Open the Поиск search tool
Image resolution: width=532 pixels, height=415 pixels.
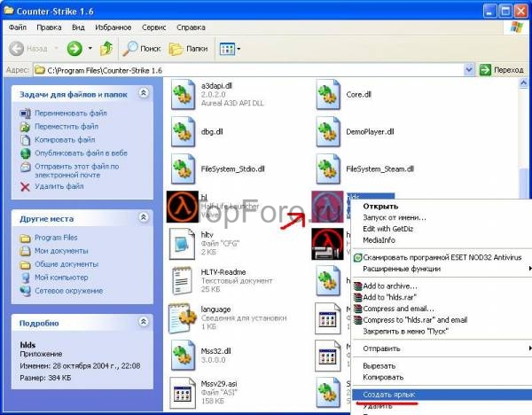(x=142, y=49)
